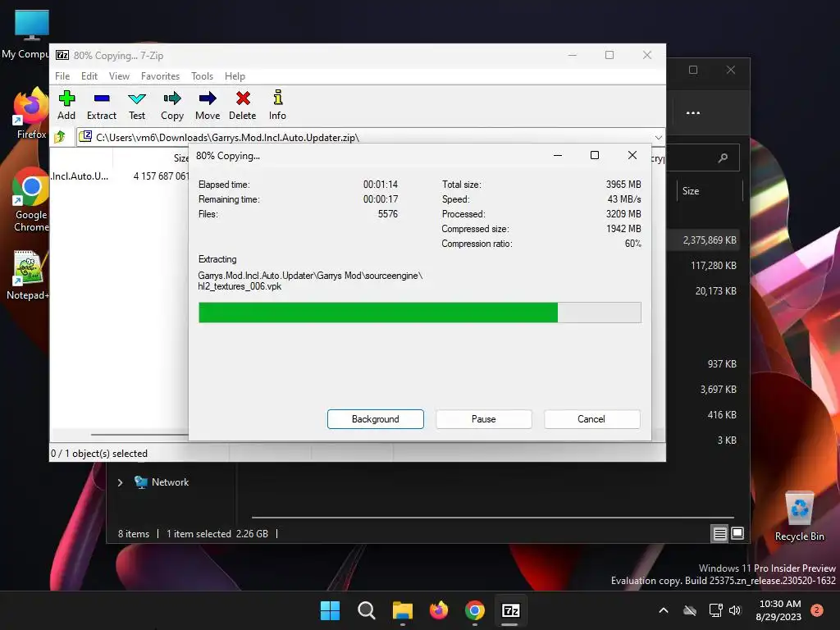The height and width of the screenshot is (630, 840).
Task: Switch Explorer to details view icon
Action: tap(719, 533)
